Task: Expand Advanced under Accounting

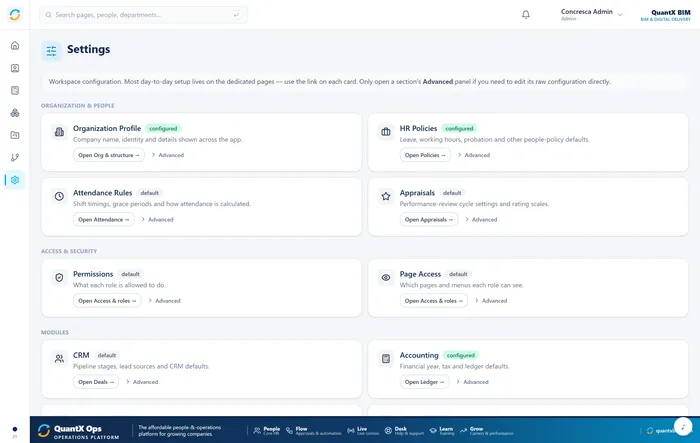Action: pos(472,382)
